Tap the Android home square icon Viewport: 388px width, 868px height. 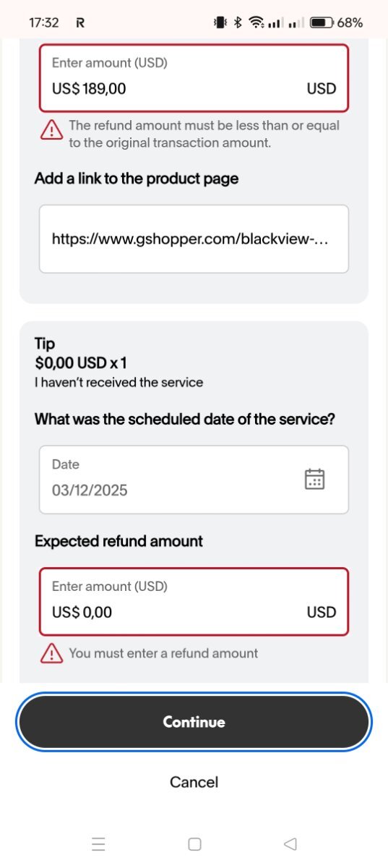click(x=194, y=843)
